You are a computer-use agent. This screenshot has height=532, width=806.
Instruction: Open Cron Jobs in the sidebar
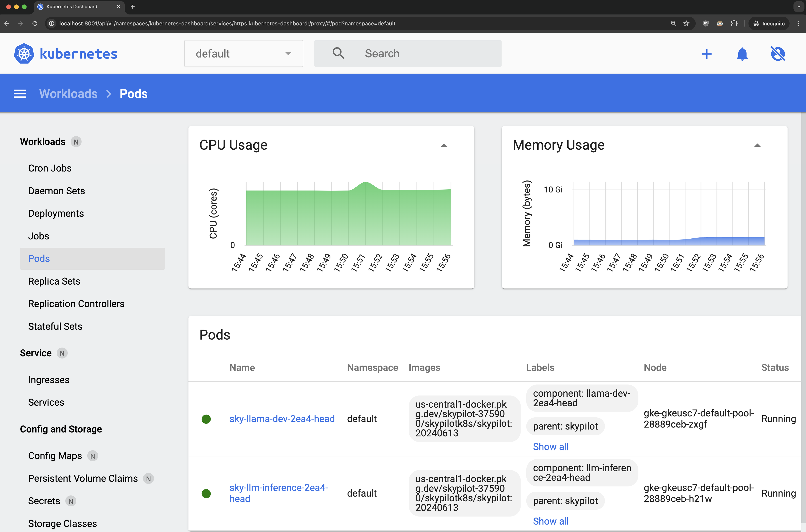click(x=50, y=168)
